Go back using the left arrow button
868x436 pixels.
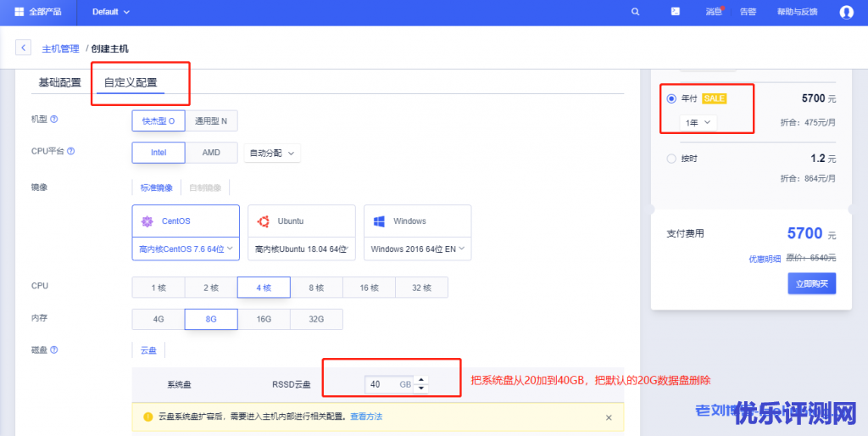point(23,48)
